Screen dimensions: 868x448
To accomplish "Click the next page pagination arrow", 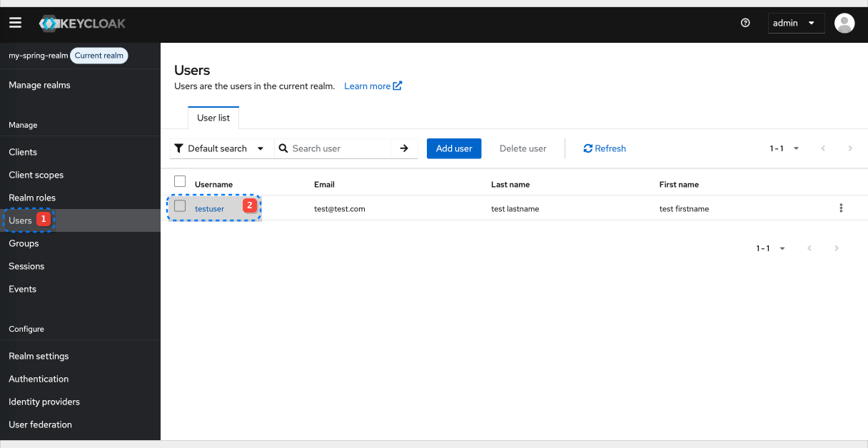I will point(850,148).
